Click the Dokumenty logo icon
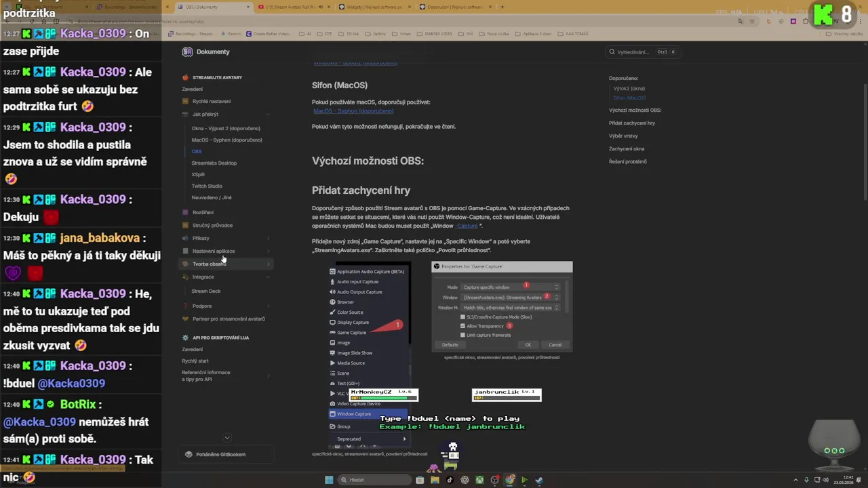Screen dimensions: 868x488 click(x=187, y=52)
